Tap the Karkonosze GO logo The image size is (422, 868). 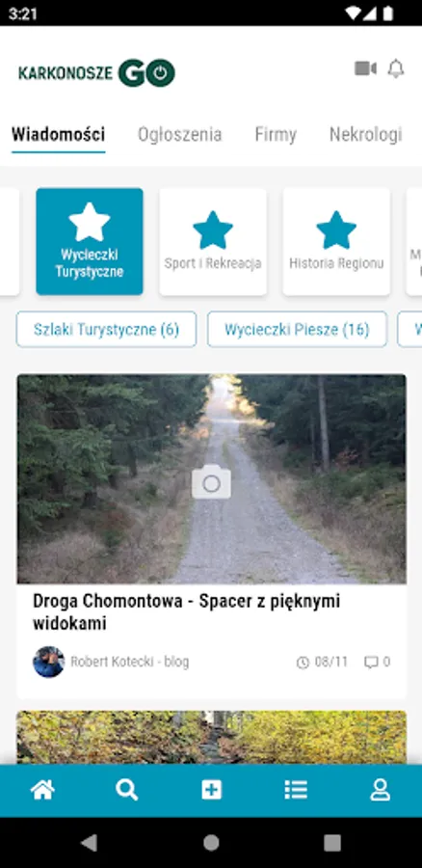tap(96, 72)
